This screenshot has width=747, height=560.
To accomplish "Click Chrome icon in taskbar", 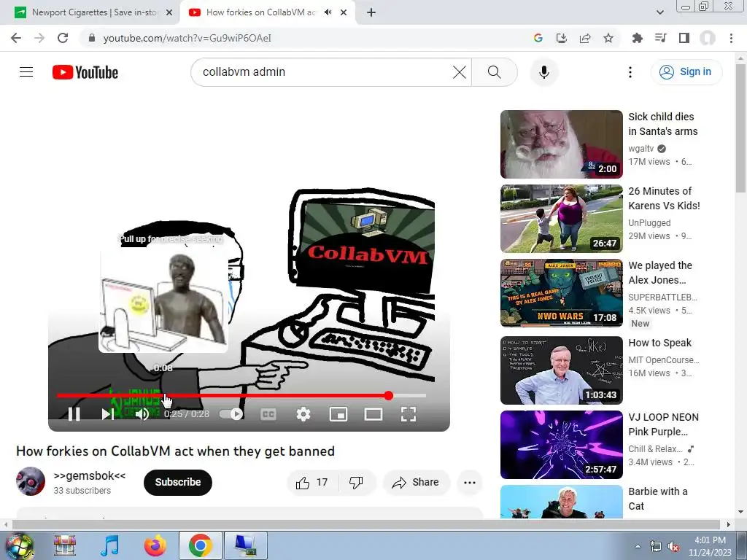I will click(x=201, y=545).
